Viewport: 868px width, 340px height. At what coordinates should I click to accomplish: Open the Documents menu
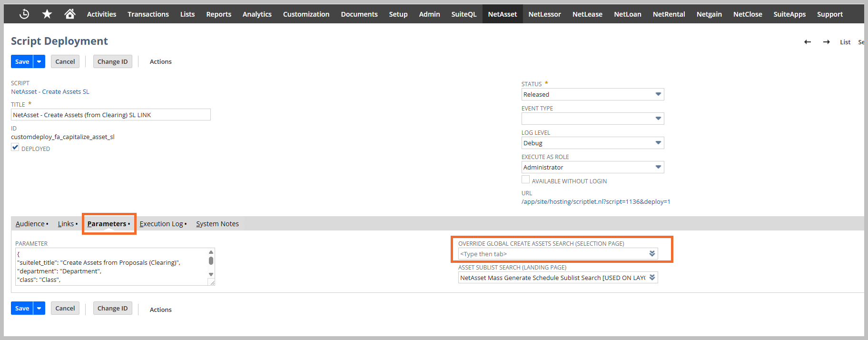pos(359,14)
